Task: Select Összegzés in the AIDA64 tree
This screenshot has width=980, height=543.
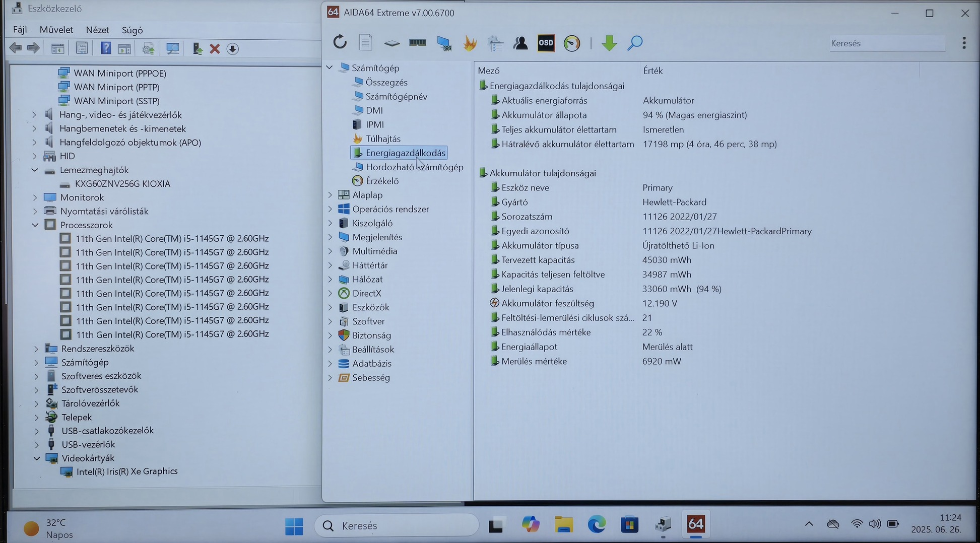Action: point(386,82)
